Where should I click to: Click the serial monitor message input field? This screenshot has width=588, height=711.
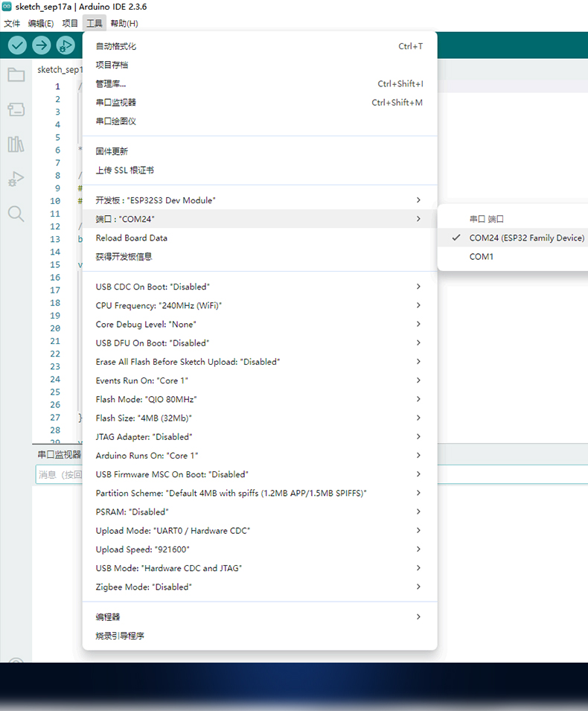[58, 474]
